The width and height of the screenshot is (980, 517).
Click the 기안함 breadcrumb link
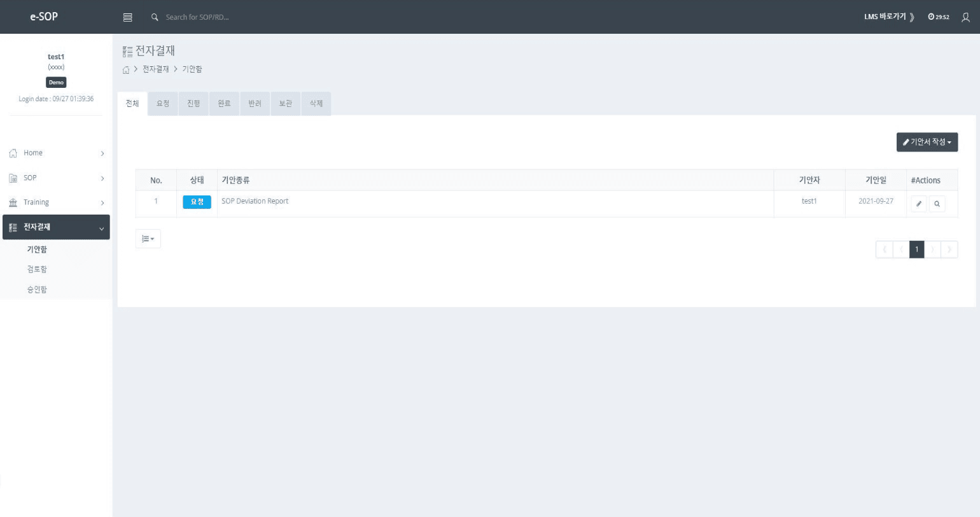click(x=192, y=69)
